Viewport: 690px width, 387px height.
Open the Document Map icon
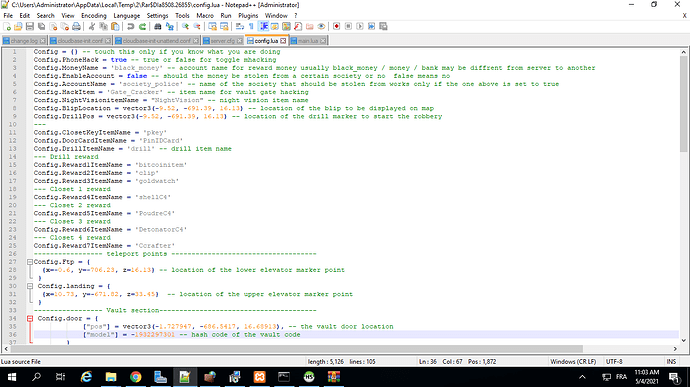coord(286,26)
